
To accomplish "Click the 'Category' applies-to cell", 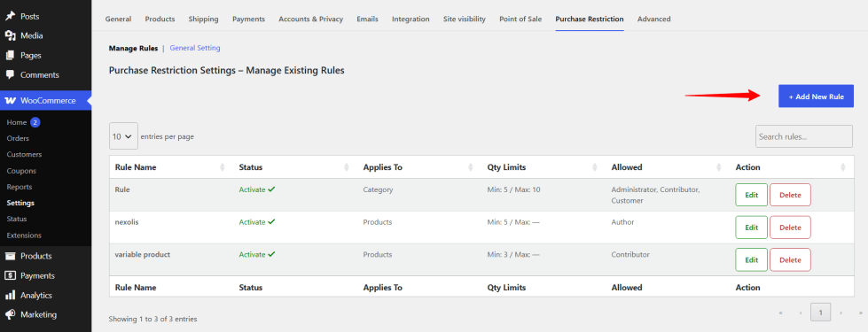I will click(x=378, y=189).
